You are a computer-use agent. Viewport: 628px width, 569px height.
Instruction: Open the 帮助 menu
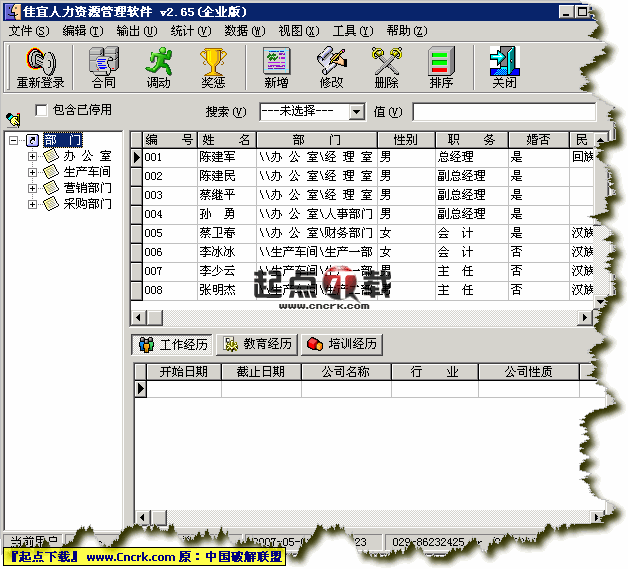pos(407,31)
